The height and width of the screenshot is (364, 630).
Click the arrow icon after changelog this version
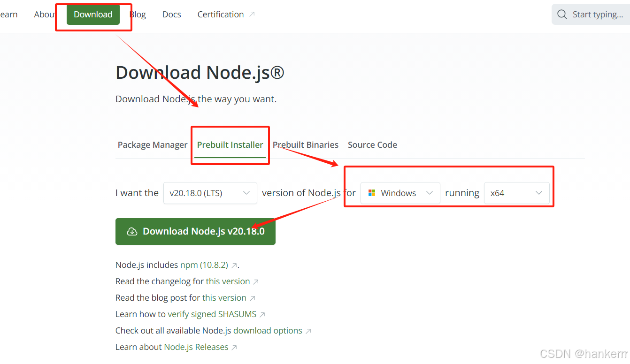click(x=256, y=282)
